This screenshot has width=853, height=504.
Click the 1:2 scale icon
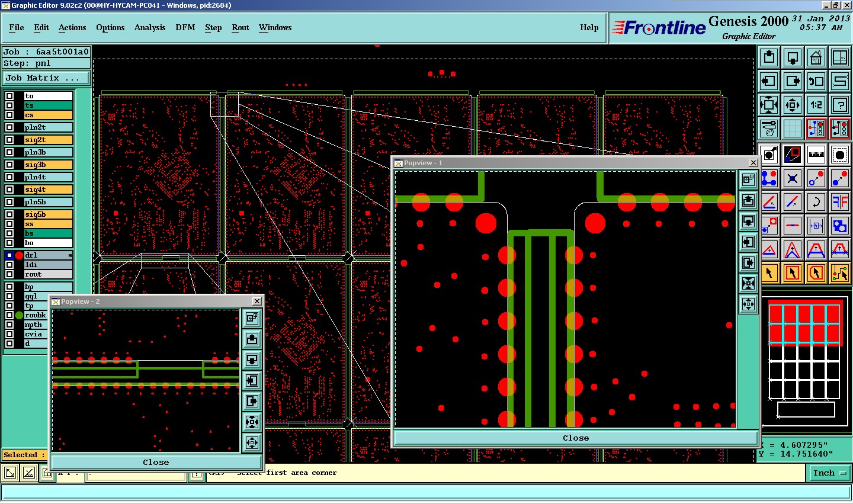click(816, 105)
